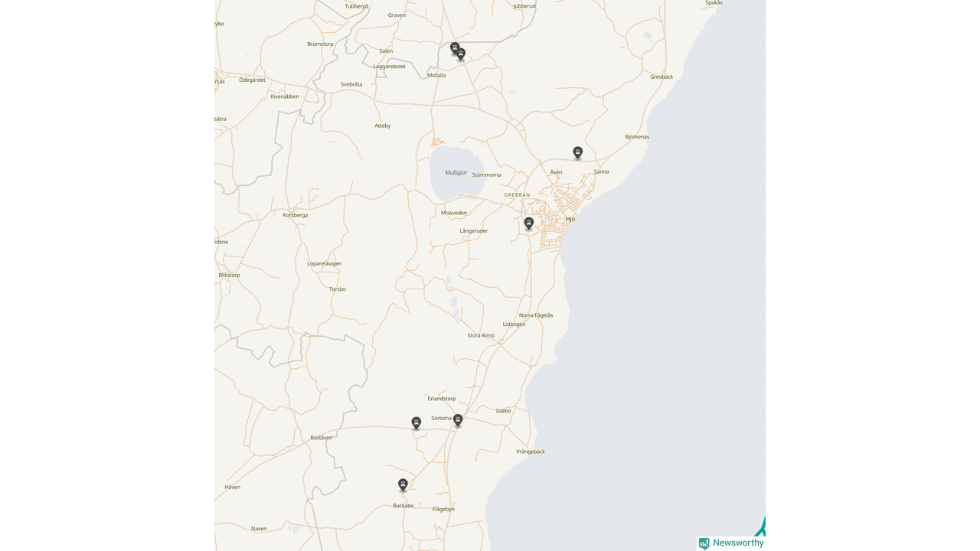
Task: Click the Newsworthy chart logo icon
Action: click(704, 543)
